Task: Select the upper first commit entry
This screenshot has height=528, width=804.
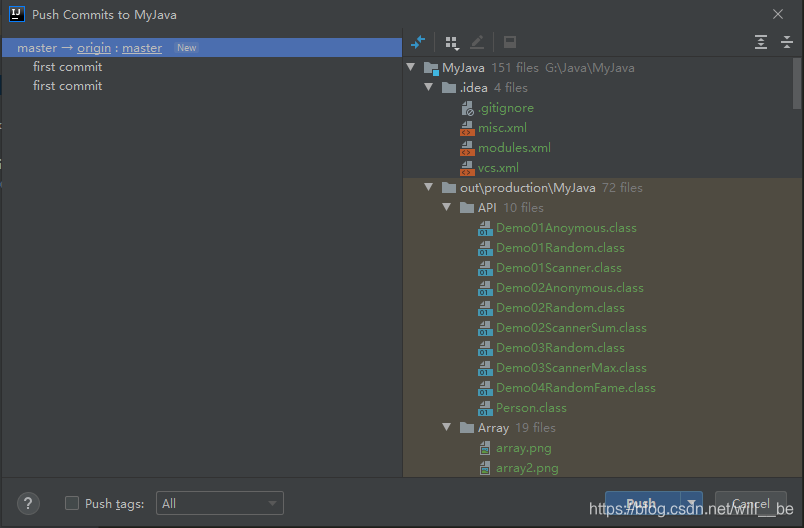Action: 68,67
